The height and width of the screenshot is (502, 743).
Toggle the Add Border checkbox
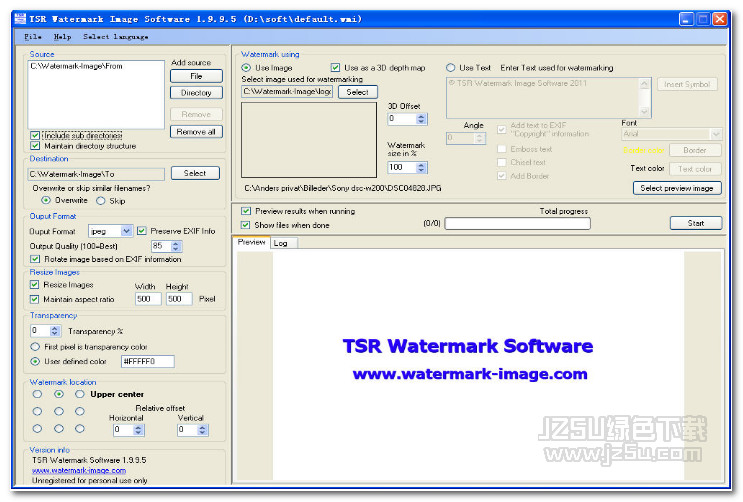(x=501, y=176)
